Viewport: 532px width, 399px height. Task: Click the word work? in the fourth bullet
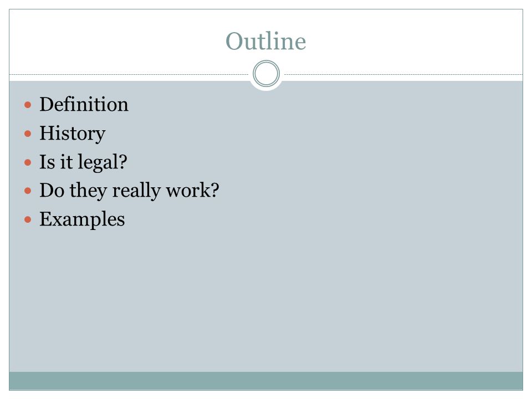point(192,190)
